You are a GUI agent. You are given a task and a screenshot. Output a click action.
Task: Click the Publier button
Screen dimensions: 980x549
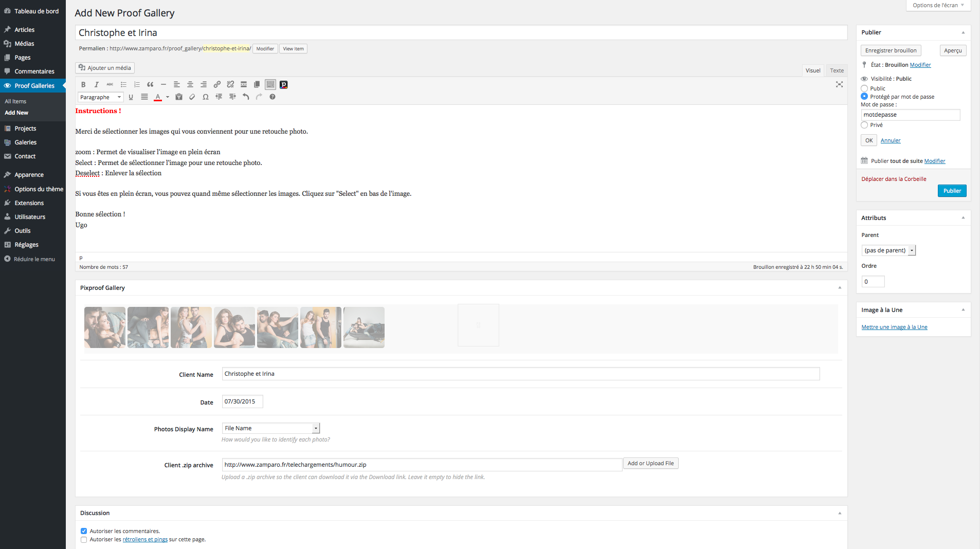(x=952, y=191)
